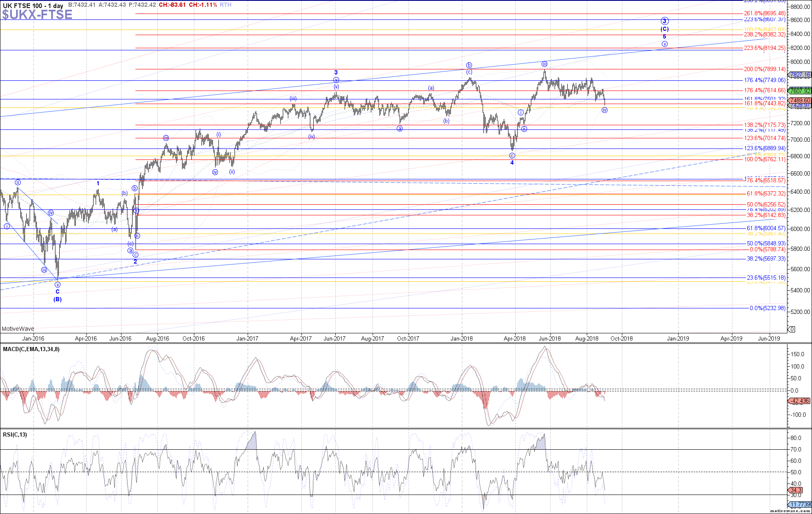Screen dimensions: 812x514
Task: Click the wave '4' label near Apr-2018
Action: pyautogui.click(x=512, y=162)
